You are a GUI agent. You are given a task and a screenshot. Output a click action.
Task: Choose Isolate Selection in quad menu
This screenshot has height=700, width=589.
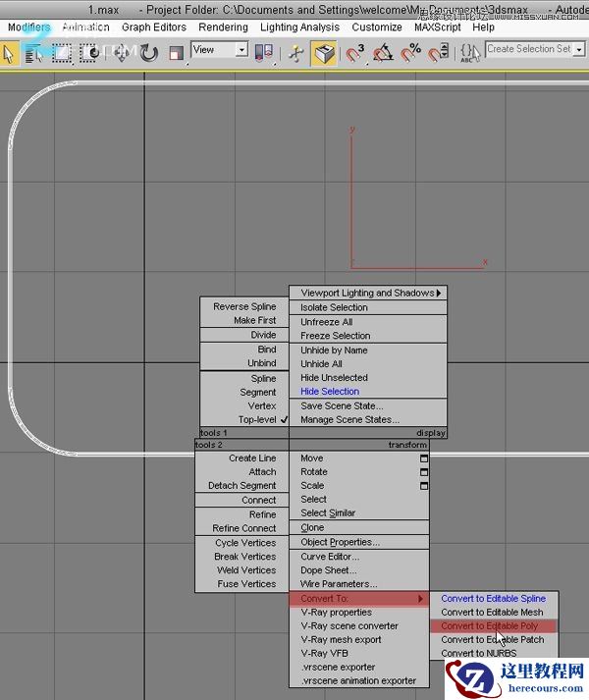(368, 307)
